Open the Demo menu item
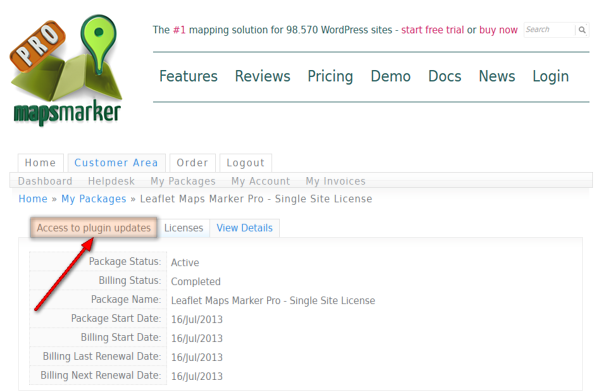 [x=390, y=76]
